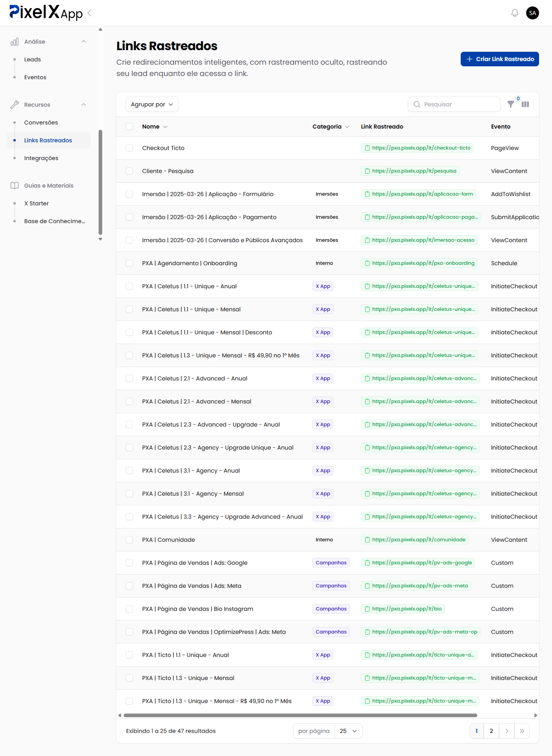Copy the imersao-acesso link clipboard icon
The height and width of the screenshot is (756, 552).
coord(367,240)
